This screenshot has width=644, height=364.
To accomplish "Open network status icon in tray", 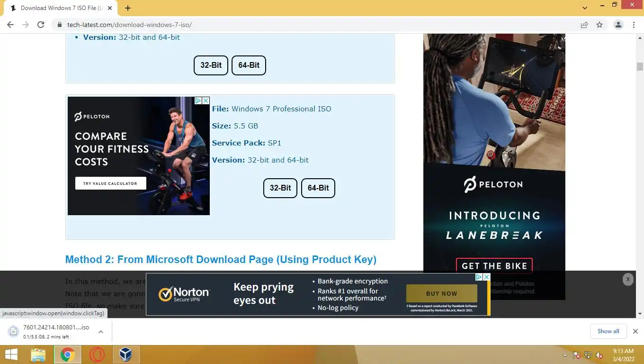I will pyautogui.click(x=588, y=355).
